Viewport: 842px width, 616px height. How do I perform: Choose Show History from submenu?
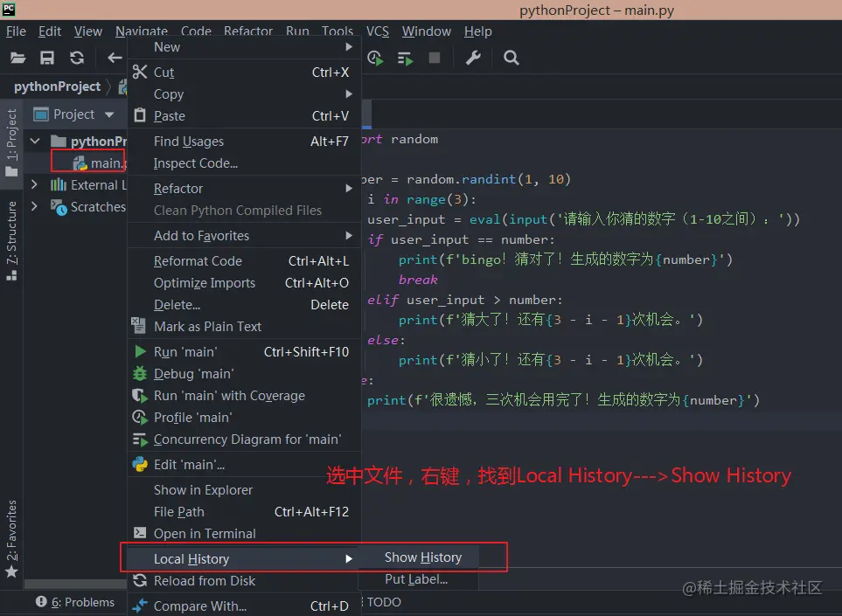coord(419,557)
